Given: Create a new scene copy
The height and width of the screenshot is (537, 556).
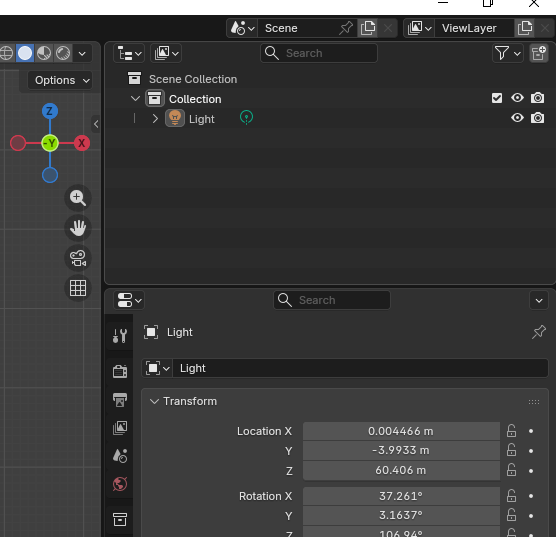Looking at the screenshot, I should pyautogui.click(x=368, y=28).
